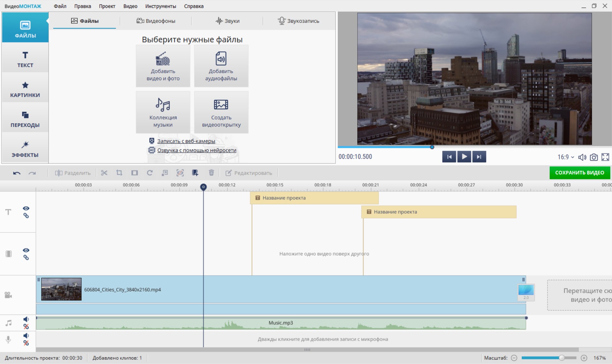612x364 pixels.
Task: Click the zoom out minus button
Action: (x=514, y=358)
